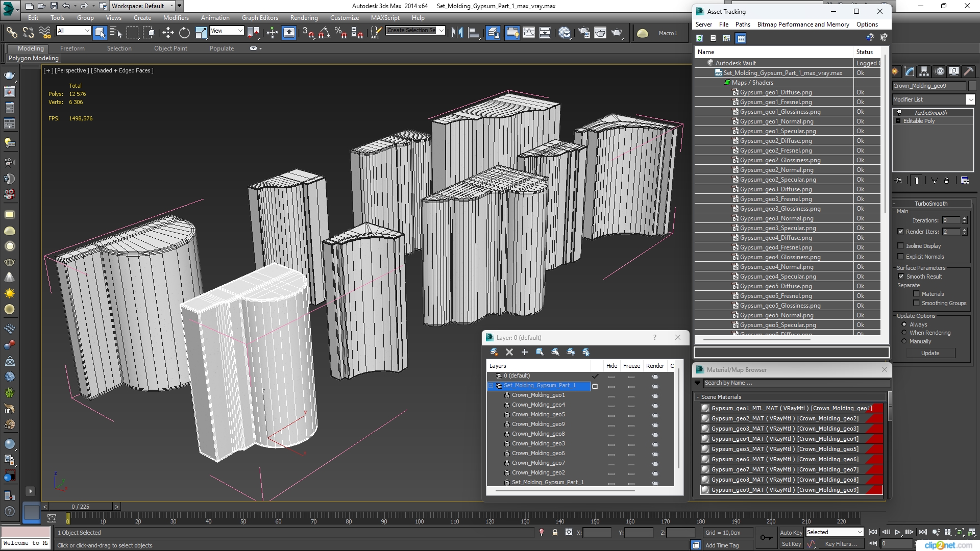Click the time slider 0 / 225
The width and height of the screenshot is (980, 551).
(80, 507)
